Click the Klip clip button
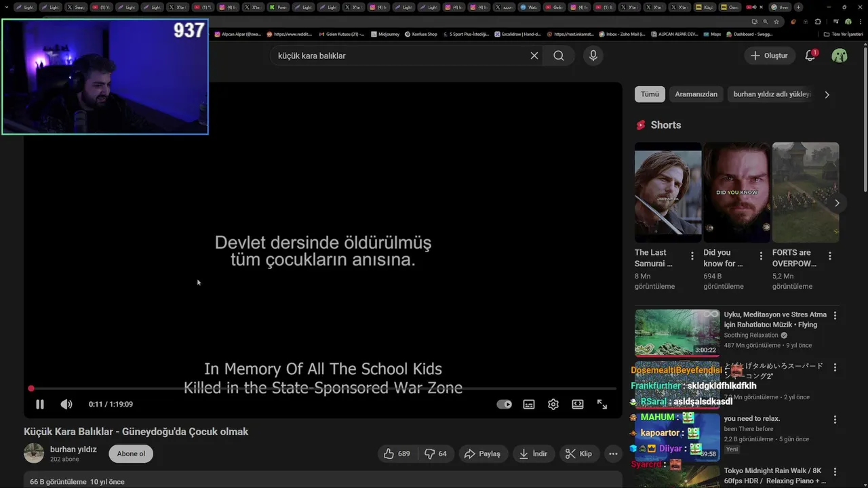Screen dimensions: 868x488 [x=579, y=453]
